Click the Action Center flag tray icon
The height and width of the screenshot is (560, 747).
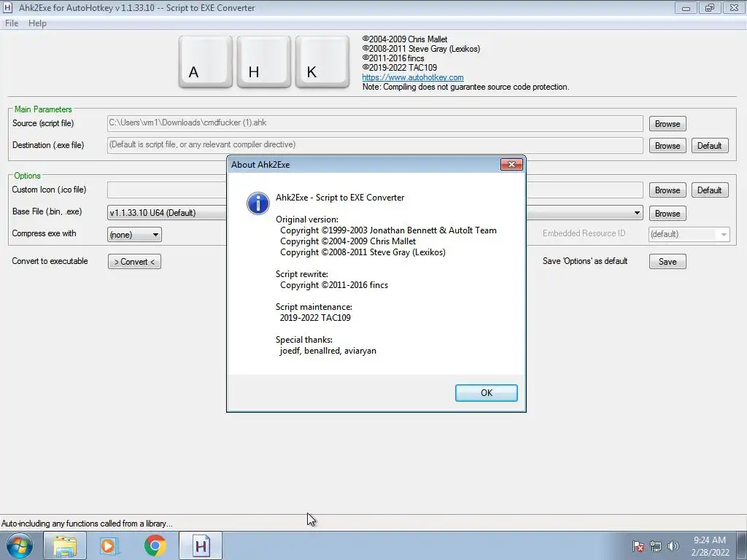(x=638, y=546)
